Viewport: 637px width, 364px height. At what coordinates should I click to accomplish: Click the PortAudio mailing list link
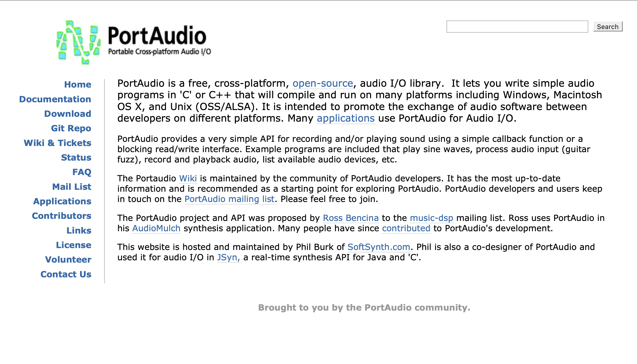(230, 200)
